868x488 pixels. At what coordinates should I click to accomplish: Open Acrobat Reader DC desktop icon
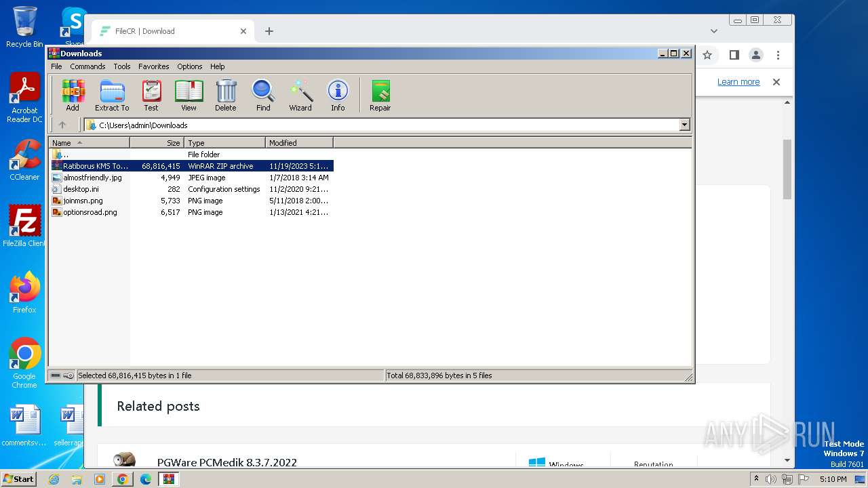(x=24, y=98)
